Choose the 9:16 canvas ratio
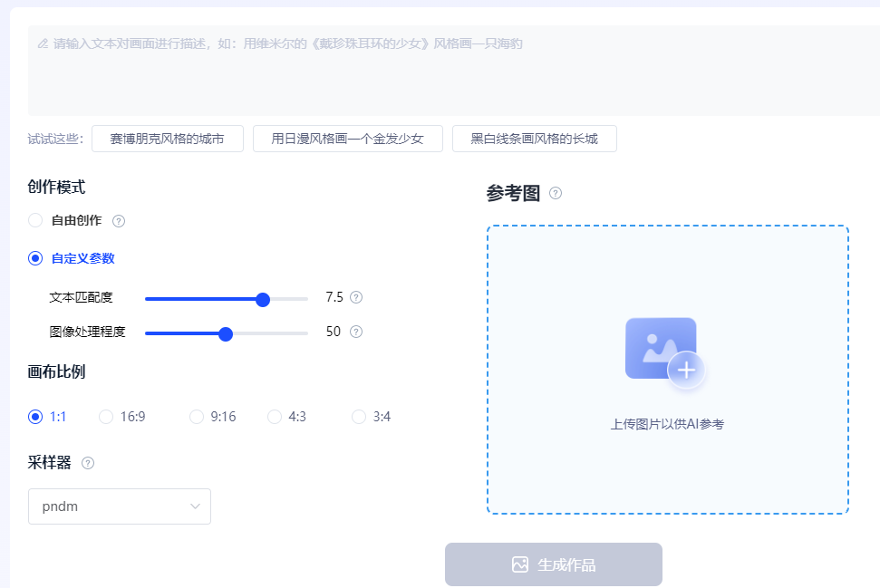This screenshot has height=588, width=880. [x=197, y=417]
